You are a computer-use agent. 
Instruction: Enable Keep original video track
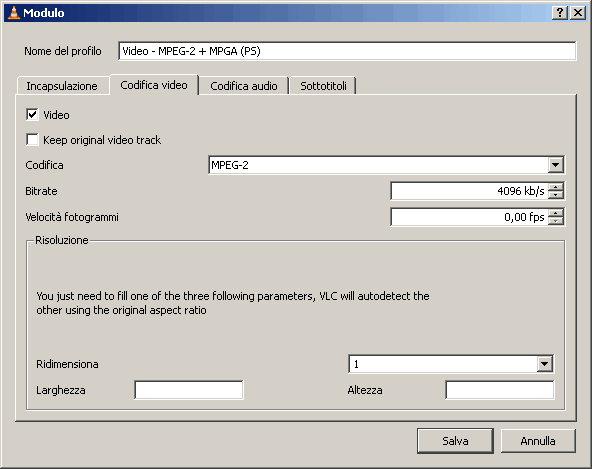click(x=32, y=139)
